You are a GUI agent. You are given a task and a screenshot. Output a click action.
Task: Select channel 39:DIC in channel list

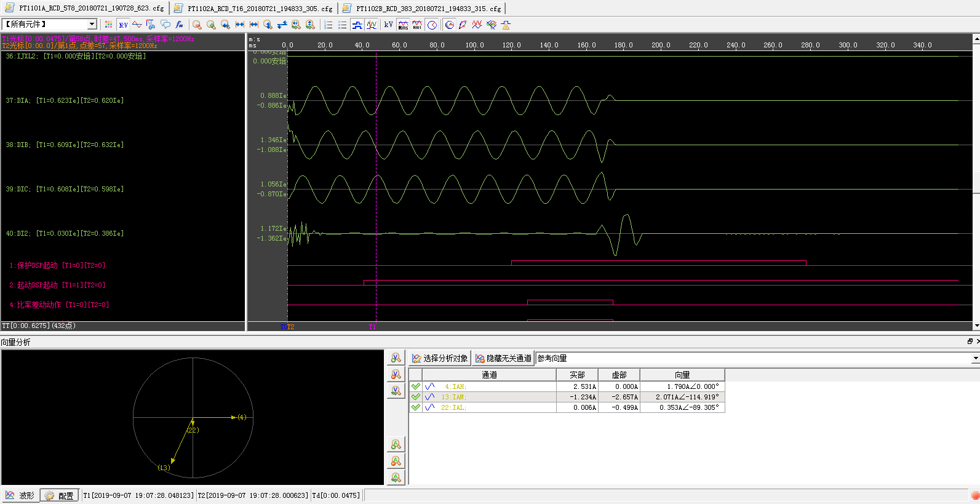coord(65,189)
